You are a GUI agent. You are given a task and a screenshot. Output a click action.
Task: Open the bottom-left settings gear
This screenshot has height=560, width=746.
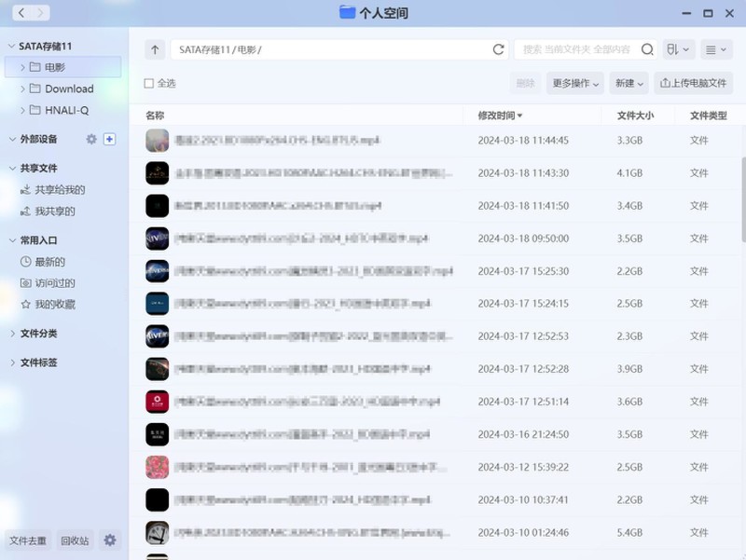click(x=110, y=540)
